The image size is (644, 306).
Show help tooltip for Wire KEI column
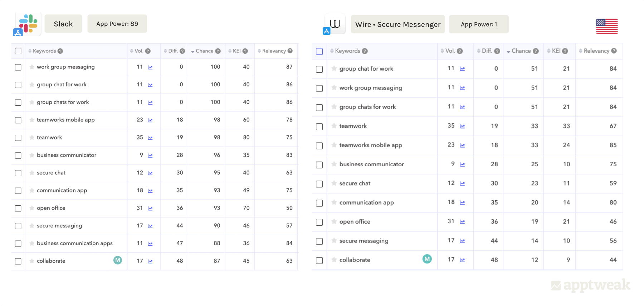point(565,51)
